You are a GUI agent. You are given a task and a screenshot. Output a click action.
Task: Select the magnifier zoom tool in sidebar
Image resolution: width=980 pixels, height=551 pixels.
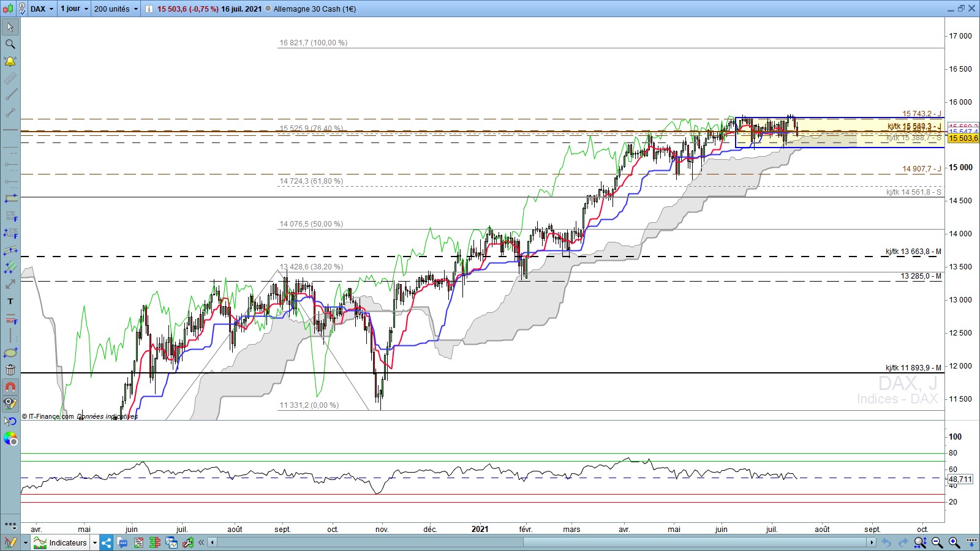10,44
